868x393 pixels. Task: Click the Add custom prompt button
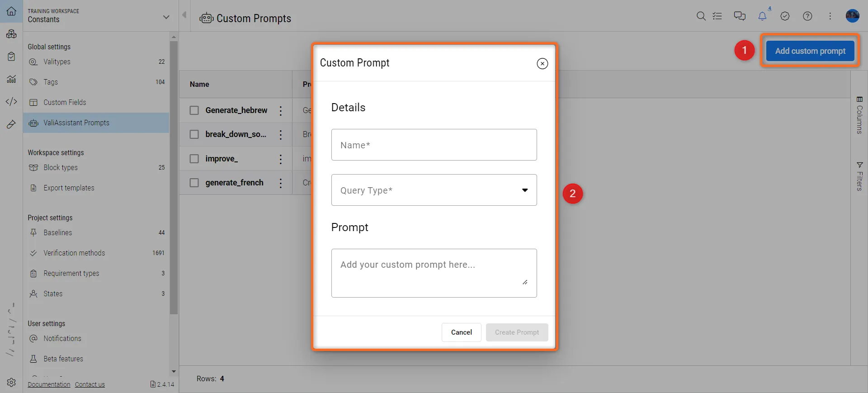810,51
